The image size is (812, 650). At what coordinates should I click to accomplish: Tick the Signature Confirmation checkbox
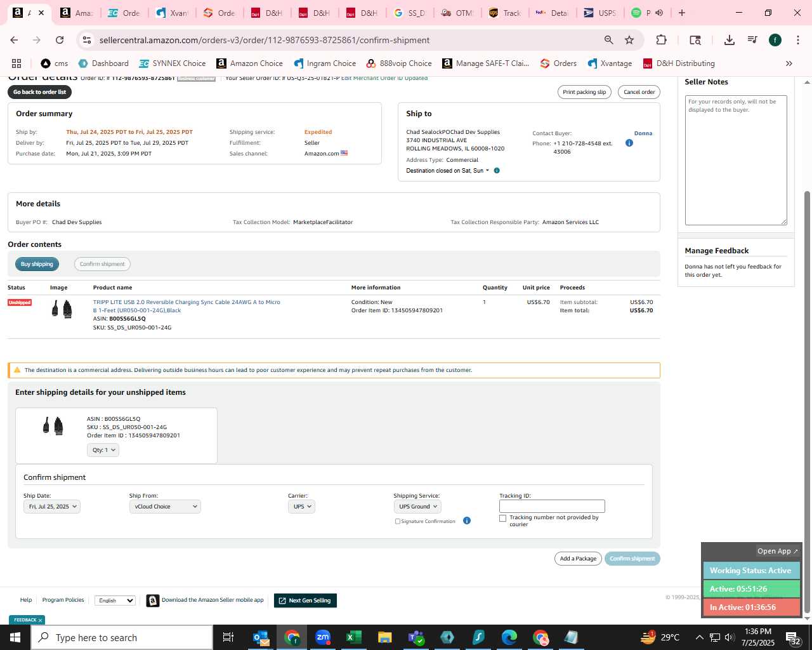pos(398,521)
